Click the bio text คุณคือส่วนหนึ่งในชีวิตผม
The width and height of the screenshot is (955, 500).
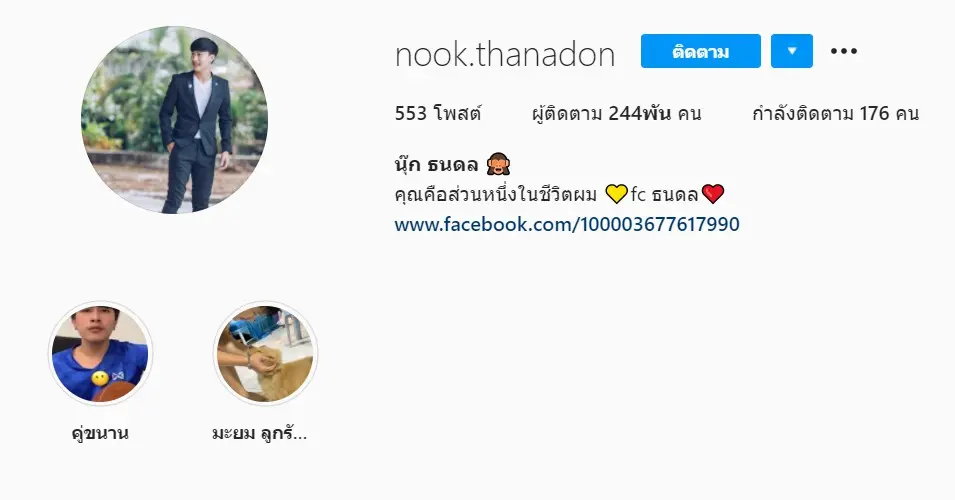point(496,194)
